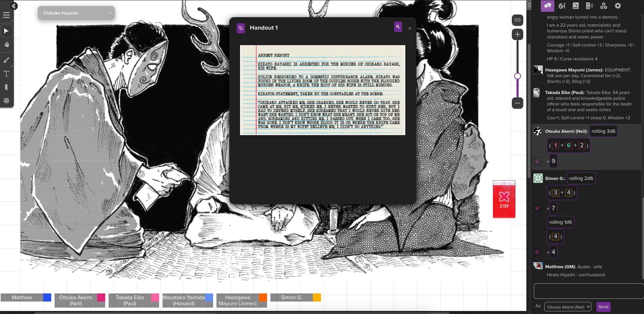This screenshot has height=314, width=644.
Task: Click Matthew's player nameplate
Action: (22, 297)
